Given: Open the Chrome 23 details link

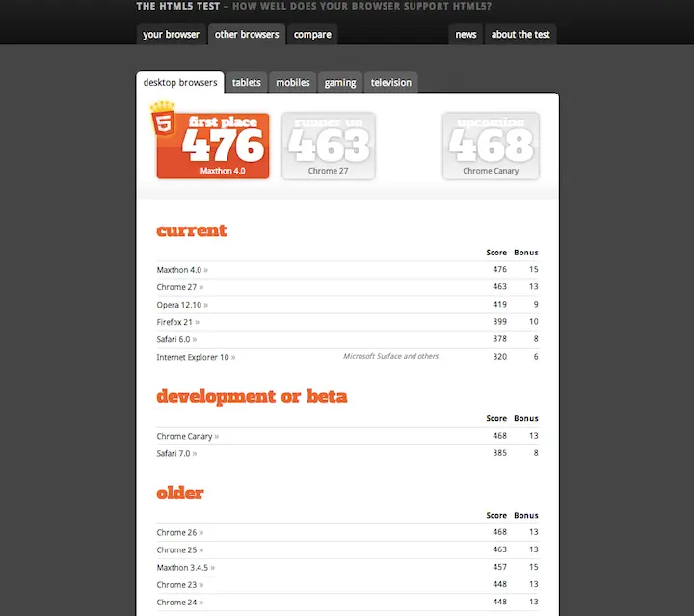Looking at the screenshot, I should click(179, 585).
